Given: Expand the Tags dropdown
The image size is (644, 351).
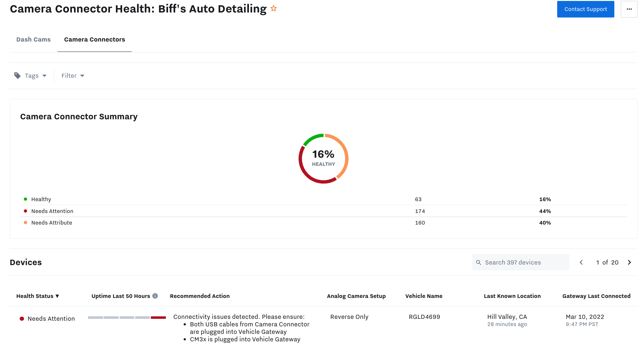Looking at the screenshot, I should [x=44, y=76].
